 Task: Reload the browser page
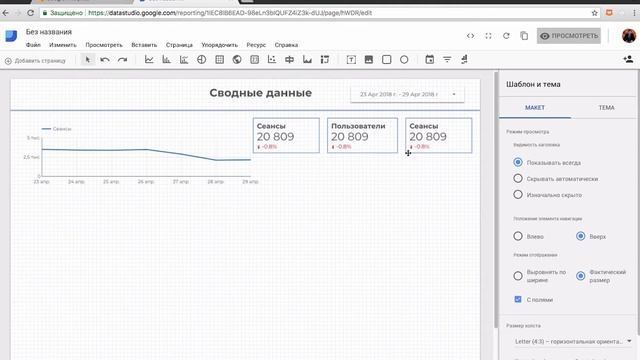[30, 13]
